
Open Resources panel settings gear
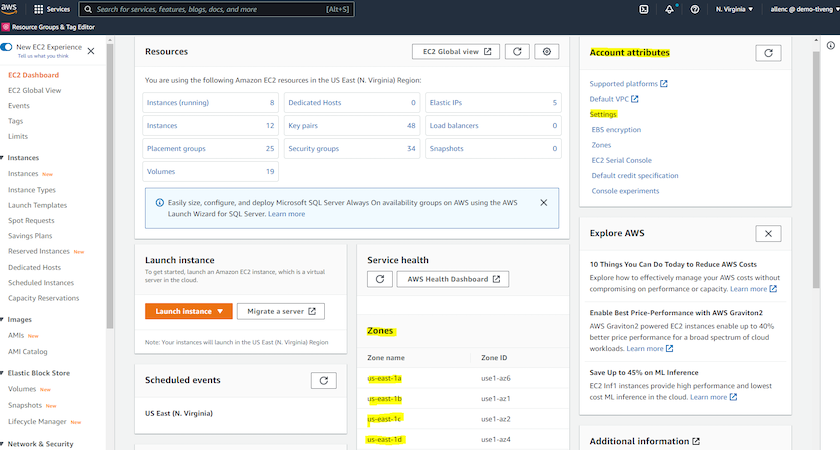[x=546, y=51]
